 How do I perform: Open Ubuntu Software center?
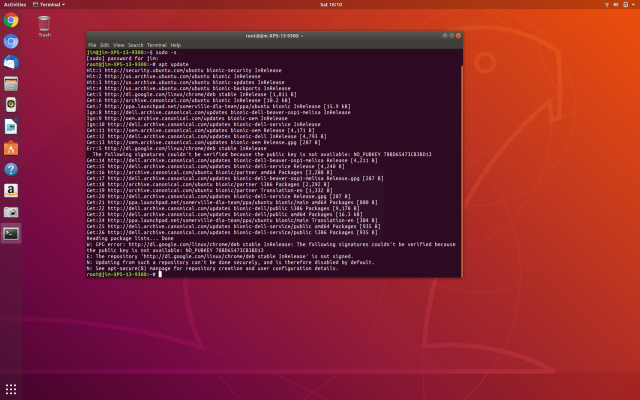tap(11, 147)
